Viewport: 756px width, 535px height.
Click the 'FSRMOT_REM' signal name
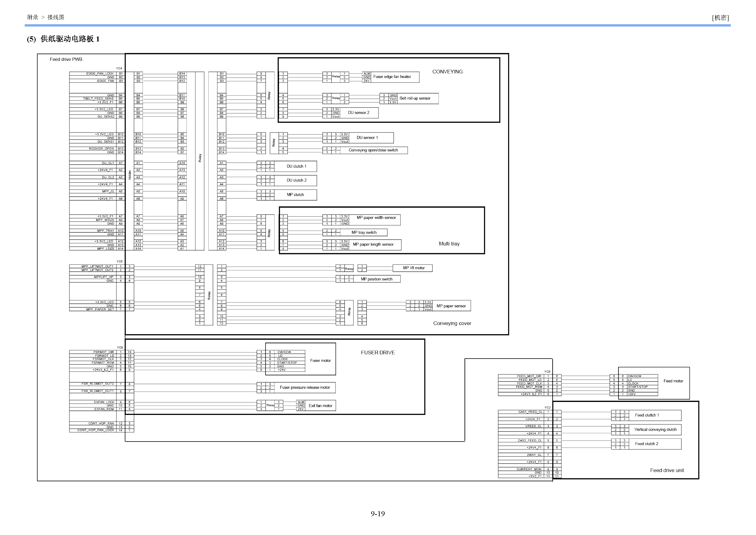(103, 363)
